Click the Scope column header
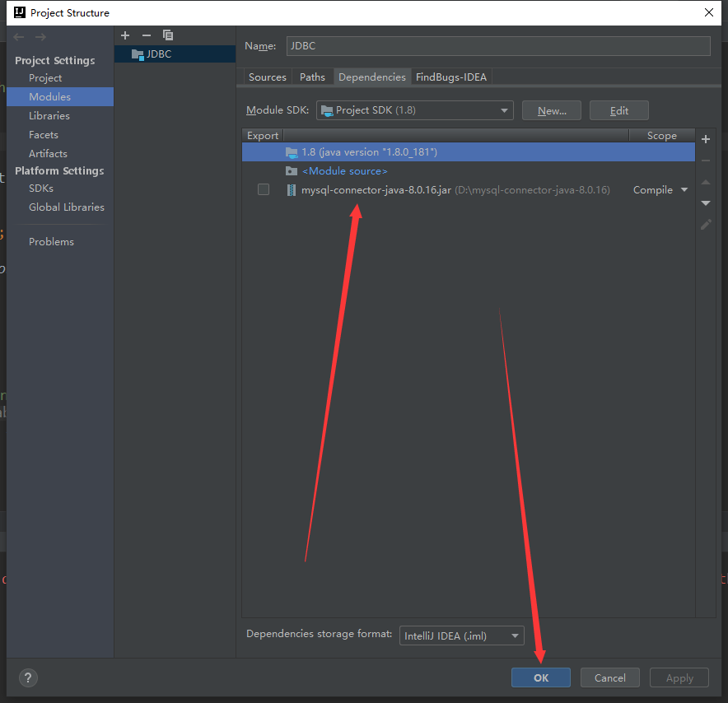Screen dimensions: 728x703 pos(661,136)
